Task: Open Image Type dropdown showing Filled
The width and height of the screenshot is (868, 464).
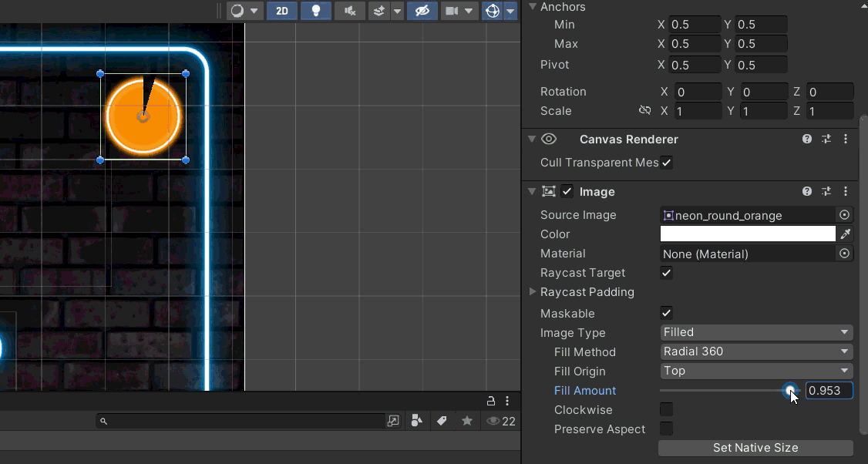Action: 756,332
